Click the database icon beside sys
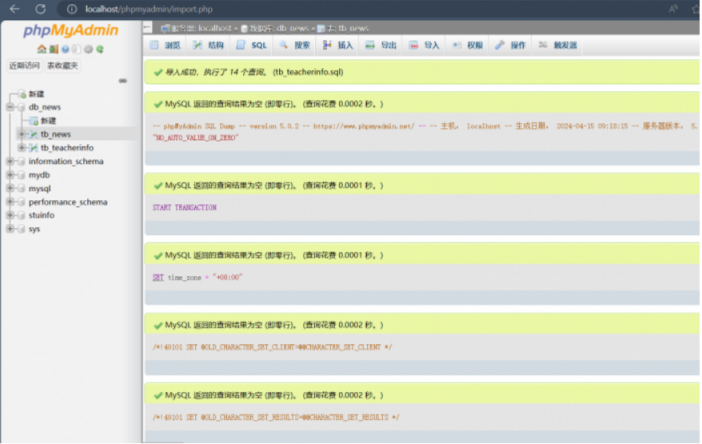Viewport: 702px width, 444px height. coord(21,229)
